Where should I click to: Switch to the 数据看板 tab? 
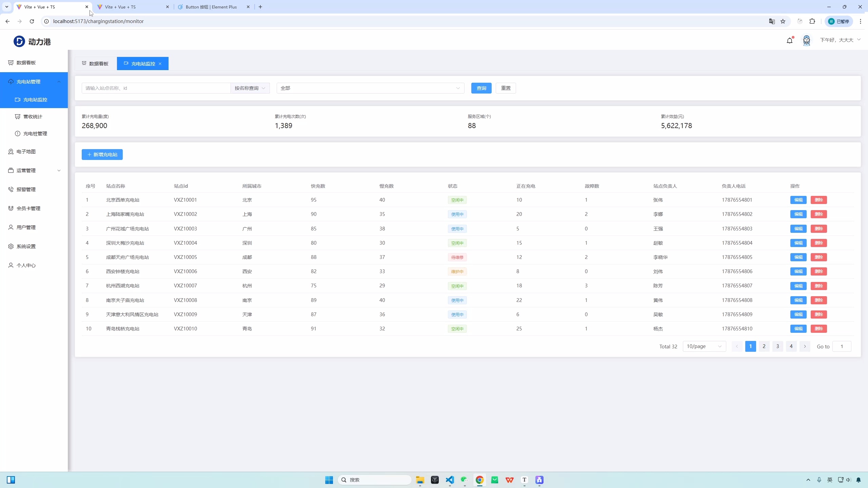click(96, 64)
